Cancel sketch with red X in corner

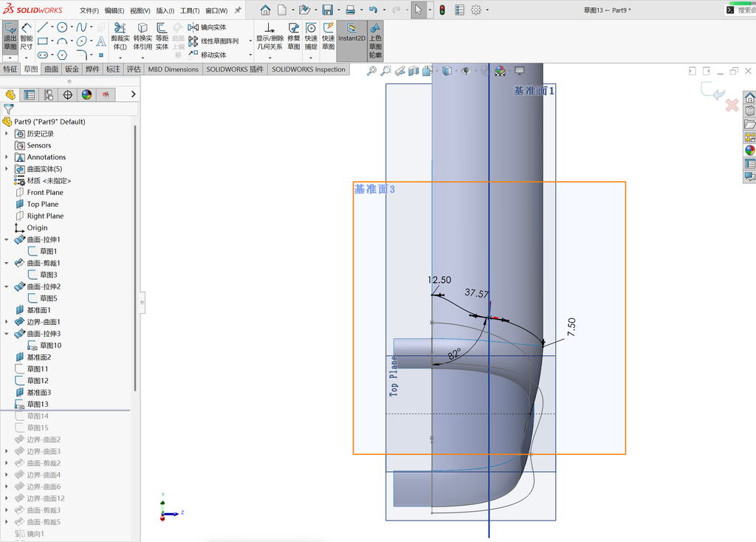pos(732,105)
